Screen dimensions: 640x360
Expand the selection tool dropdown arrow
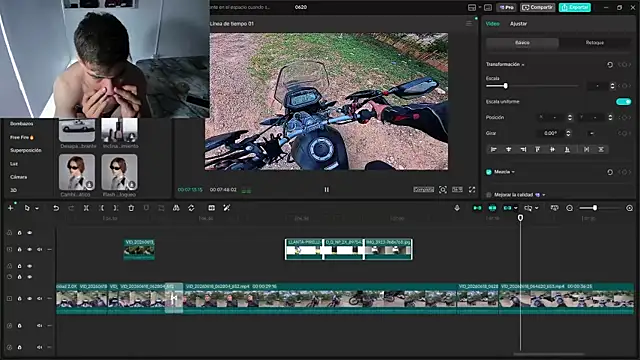coord(37,209)
